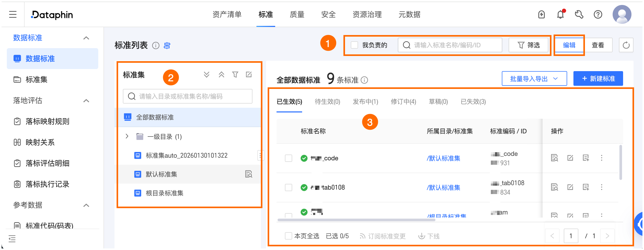
Task: Click the blue layout icon beside 标准列表
Action: click(x=167, y=46)
